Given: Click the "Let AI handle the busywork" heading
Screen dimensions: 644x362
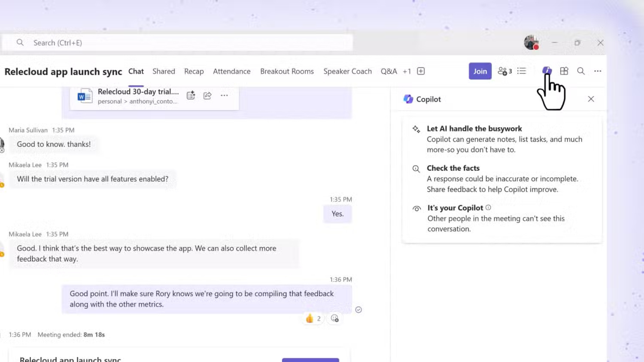Looking at the screenshot, I should [x=474, y=129].
